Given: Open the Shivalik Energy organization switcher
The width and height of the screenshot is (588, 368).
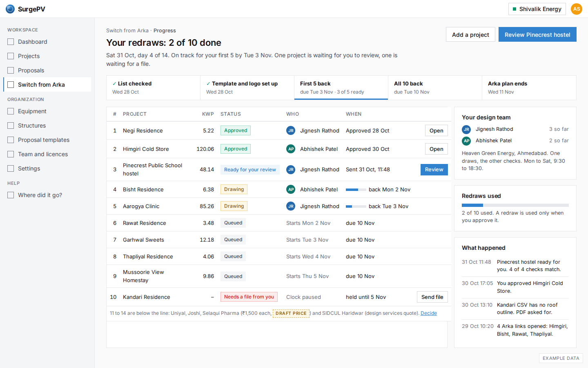Looking at the screenshot, I should coord(537,9).
